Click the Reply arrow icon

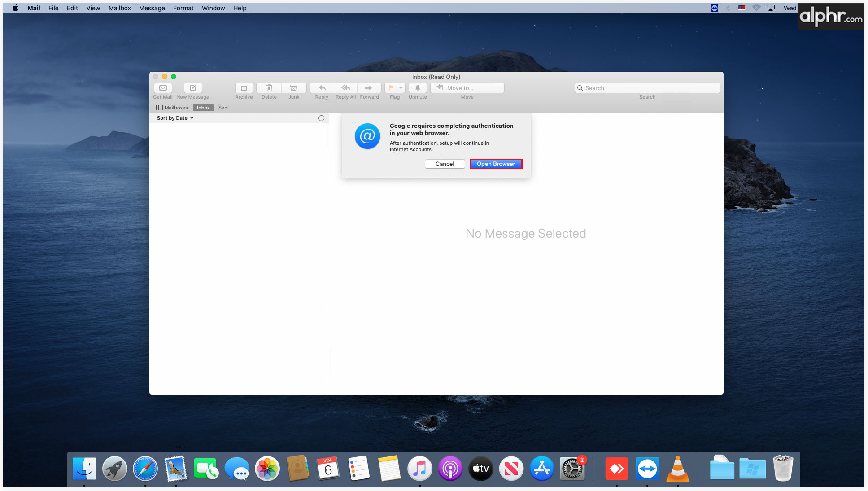[322, 88]
